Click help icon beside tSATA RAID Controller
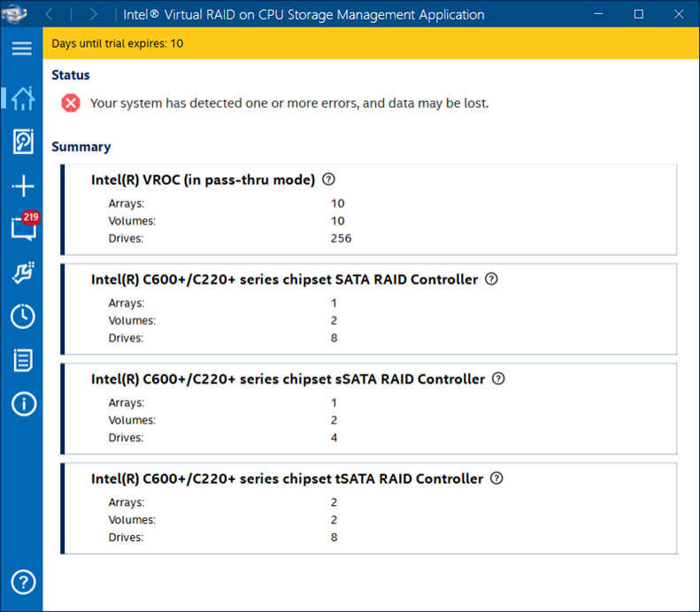This screenshot has width=700, height=612. coord(496,478)
